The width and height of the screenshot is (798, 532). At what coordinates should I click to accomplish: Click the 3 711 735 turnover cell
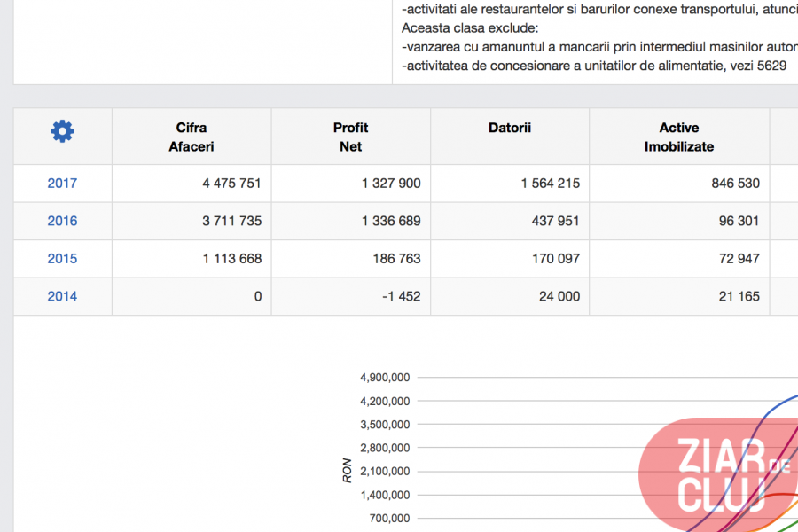click(x=231, y=221)
